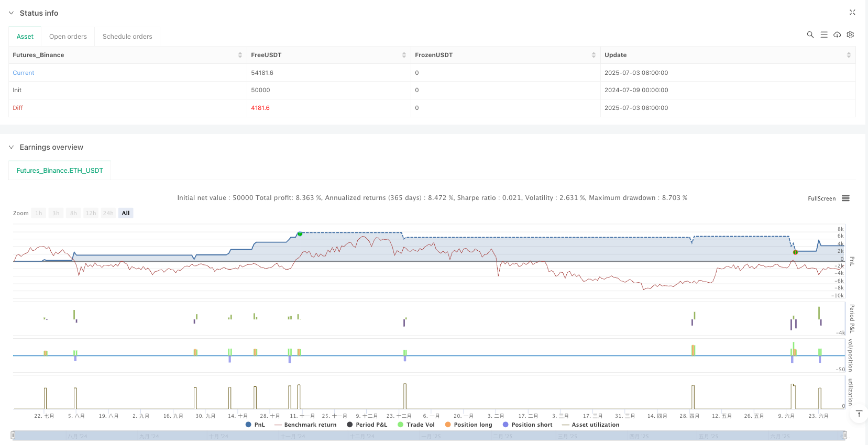
Task: Select the All zoom range button
Action: (126, 213)
